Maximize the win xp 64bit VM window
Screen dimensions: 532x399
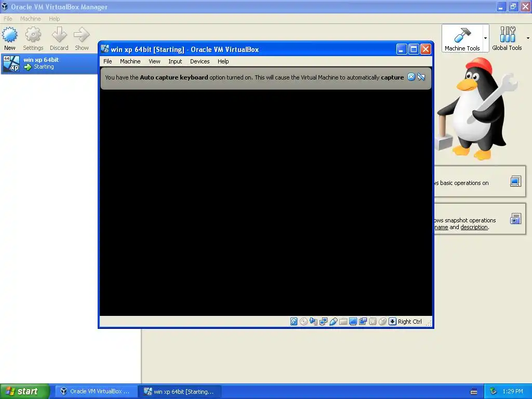pos(414,49)
